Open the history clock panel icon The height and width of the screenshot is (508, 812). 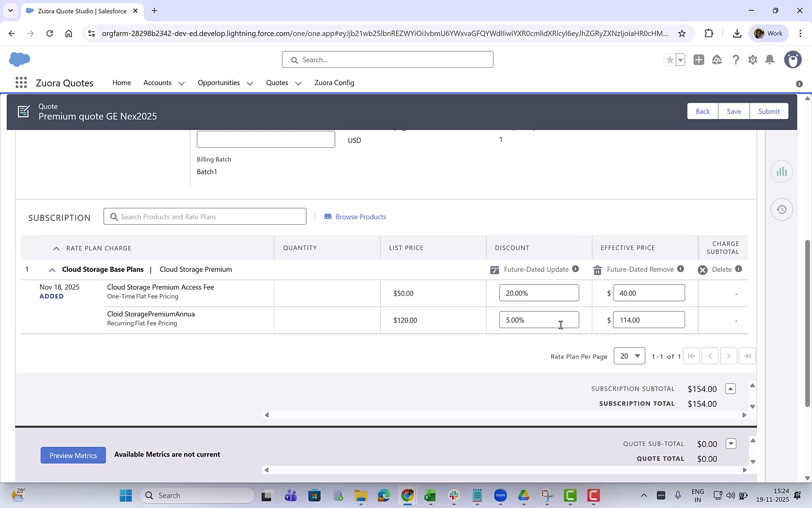pos(781,209)
